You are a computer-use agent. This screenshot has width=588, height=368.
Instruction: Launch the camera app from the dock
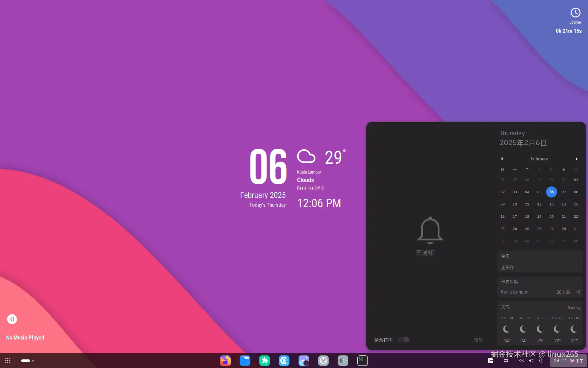pos(304,361)
